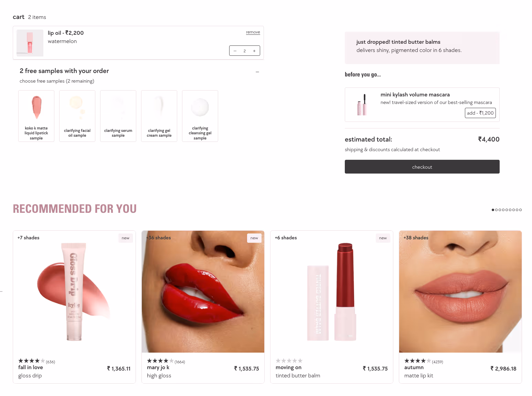Choose clarifying serum sample
The height and width of the screenshot is (396, 532).
118,116
